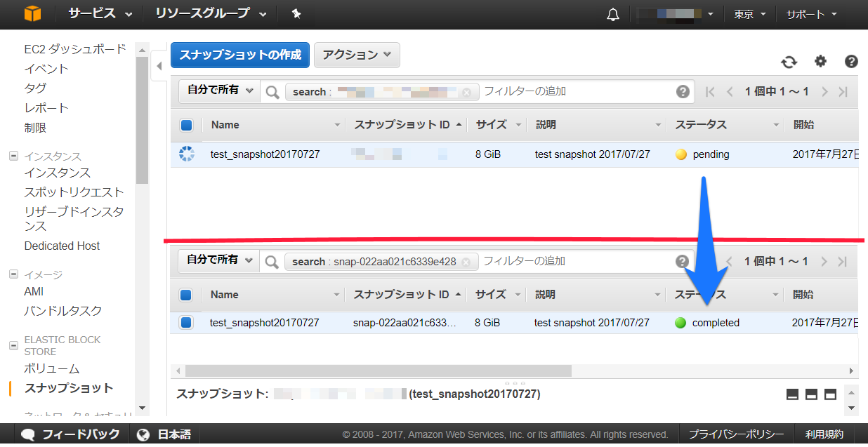Open 制限 in sidebar

tap(35, 128)
